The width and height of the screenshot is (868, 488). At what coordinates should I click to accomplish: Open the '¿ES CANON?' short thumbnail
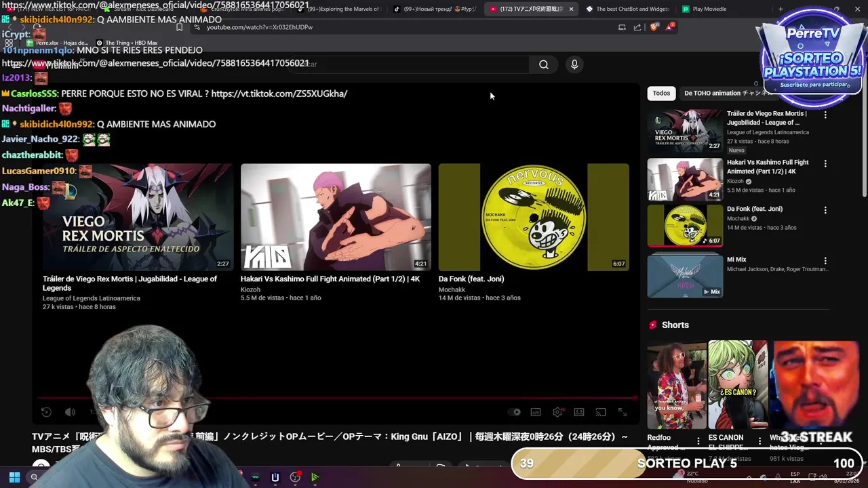tap(738, 385)
